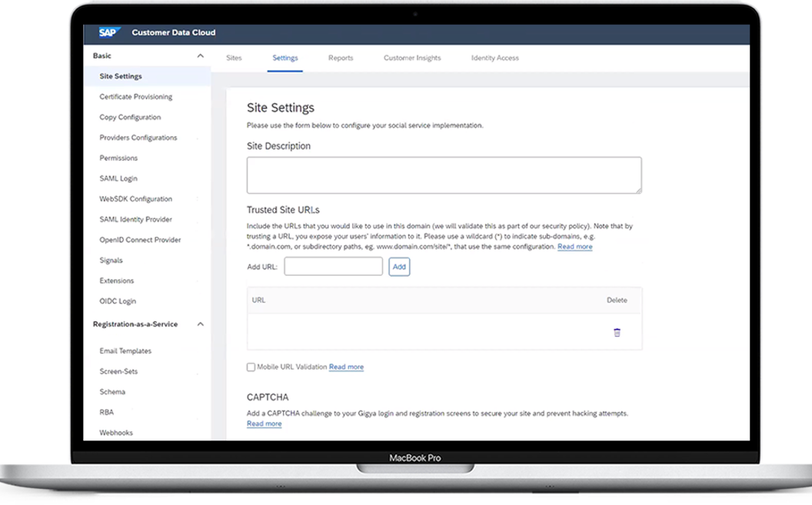Image resolution: width=812 pixels, height=505 pixels.
Task: Switch to the Sites tab
Action: 234,58
